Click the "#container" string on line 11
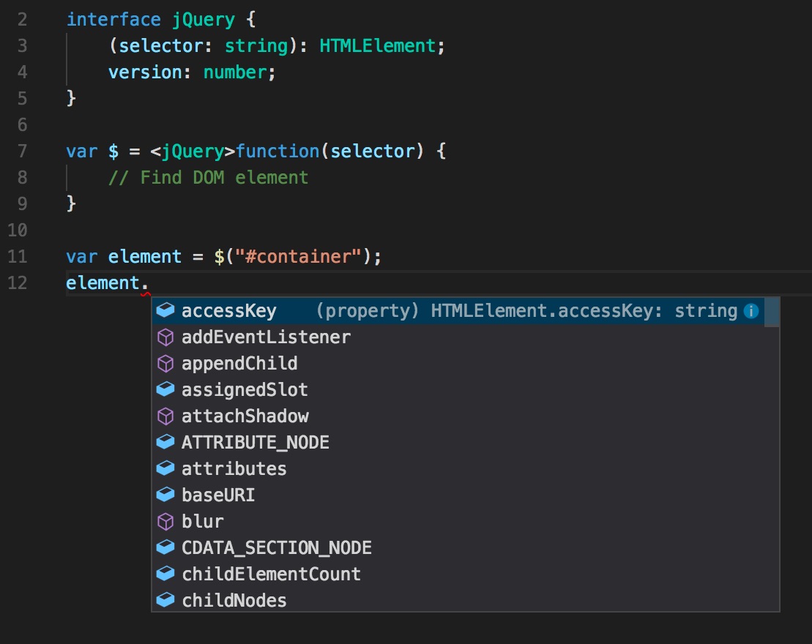812x644 pixels. pos(298,257)
